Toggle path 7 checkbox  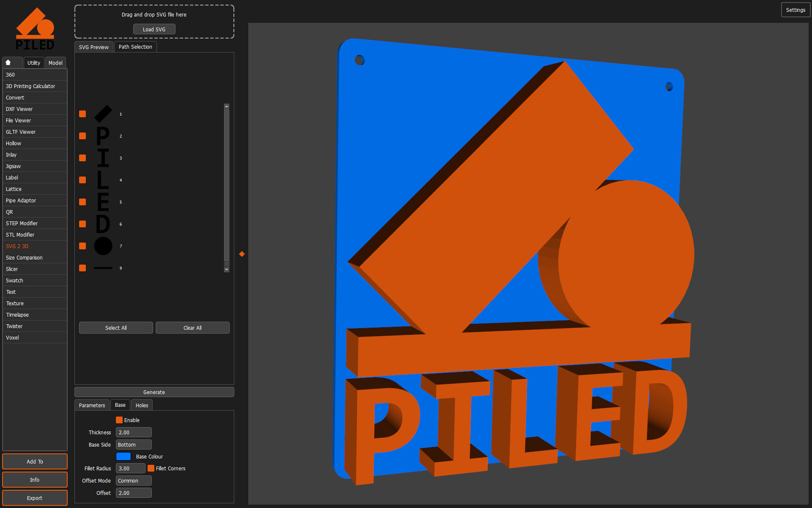pos(82,246)
